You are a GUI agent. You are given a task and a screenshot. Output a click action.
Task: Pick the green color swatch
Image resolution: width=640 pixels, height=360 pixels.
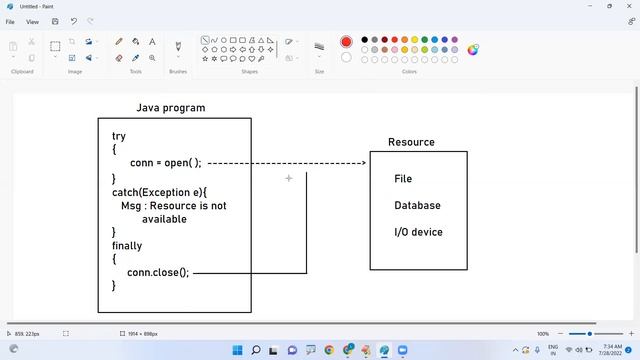click(424, 40)
